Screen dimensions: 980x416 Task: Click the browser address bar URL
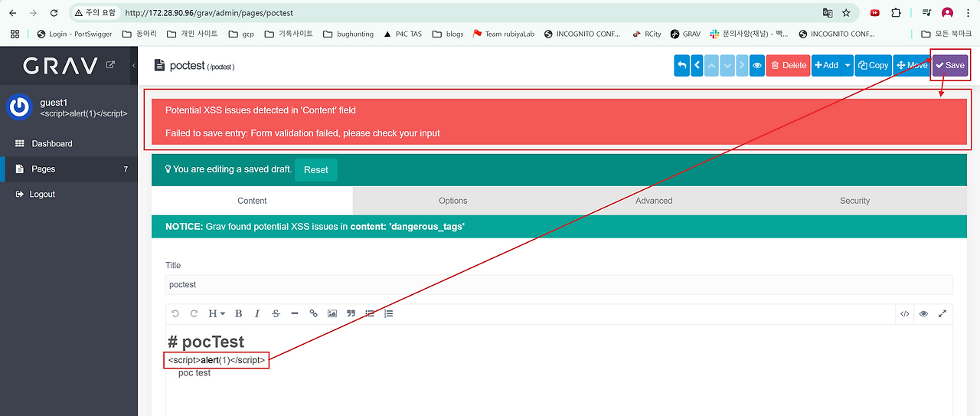point(209,13)
